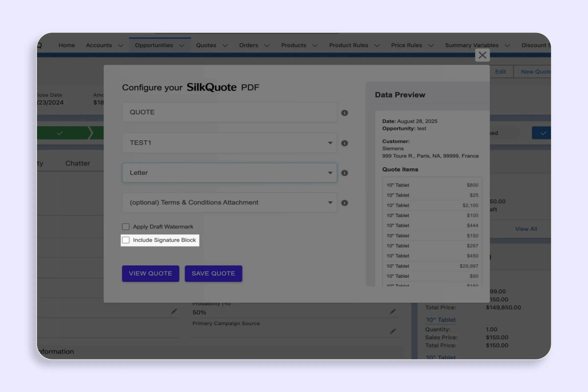Close the SilkQuote PDF dialog

pyautogui.click(x=482, y=55)
